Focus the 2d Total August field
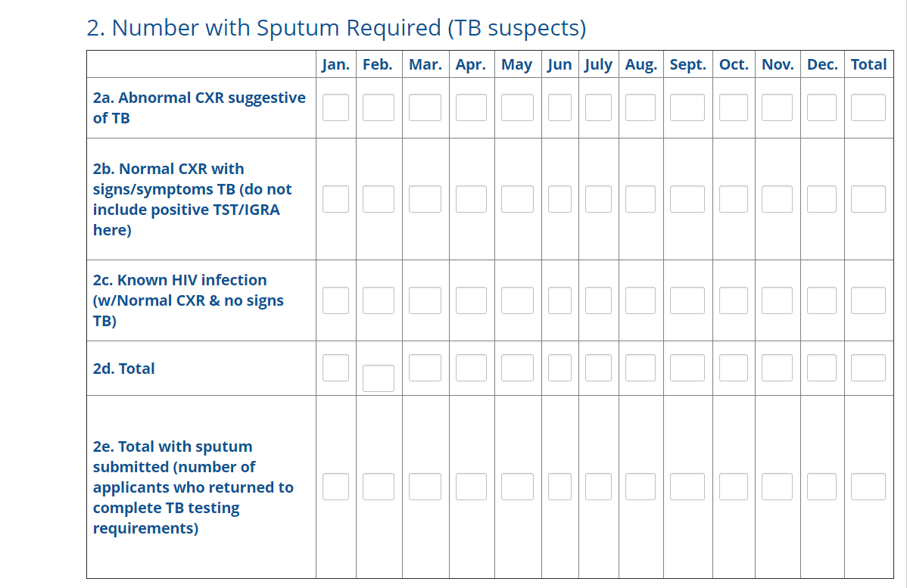The image size is (907, 588). [641, 368]
